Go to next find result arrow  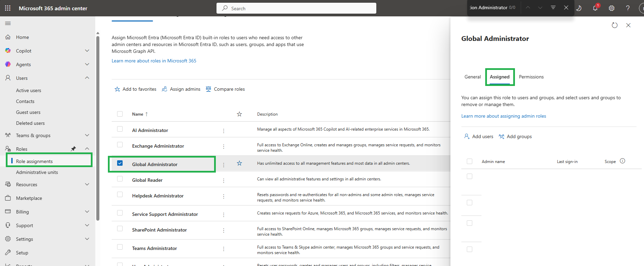tap(540, 8)
